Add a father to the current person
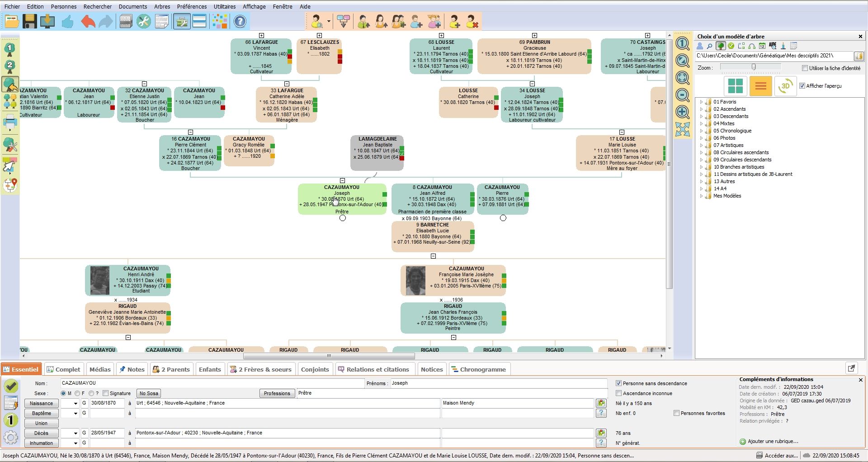The width and height of the screenshot is (868, 462). [x=363, y=21]
